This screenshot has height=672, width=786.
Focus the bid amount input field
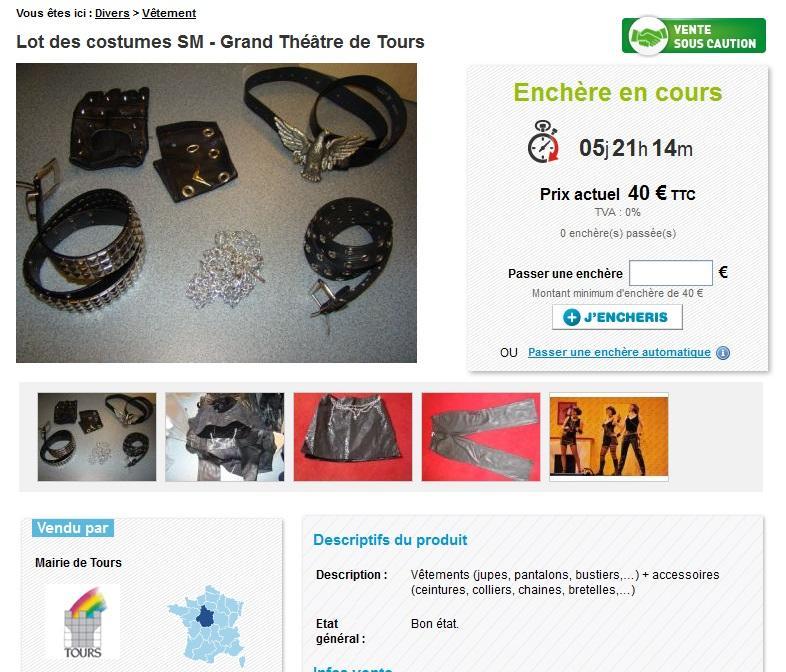671,273
